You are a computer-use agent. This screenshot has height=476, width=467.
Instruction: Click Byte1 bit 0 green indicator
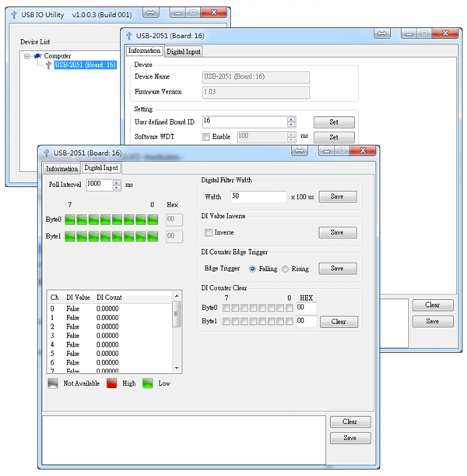pyautogui.click(x=153, y=237)
